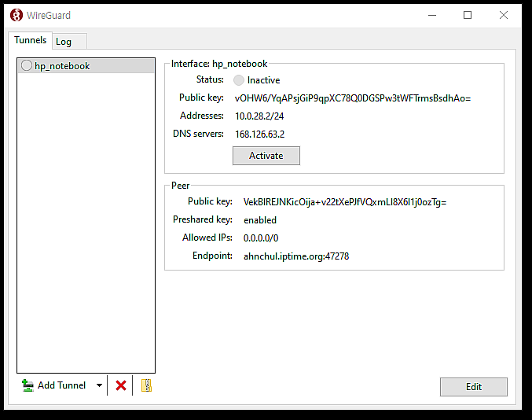Maximize the WireGuard window
This screenshot has width=532, height=420.
coord(468,15)
